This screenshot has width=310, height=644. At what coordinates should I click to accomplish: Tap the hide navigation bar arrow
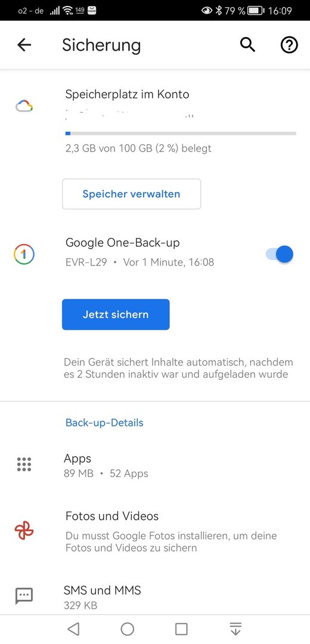coord(235,629)
